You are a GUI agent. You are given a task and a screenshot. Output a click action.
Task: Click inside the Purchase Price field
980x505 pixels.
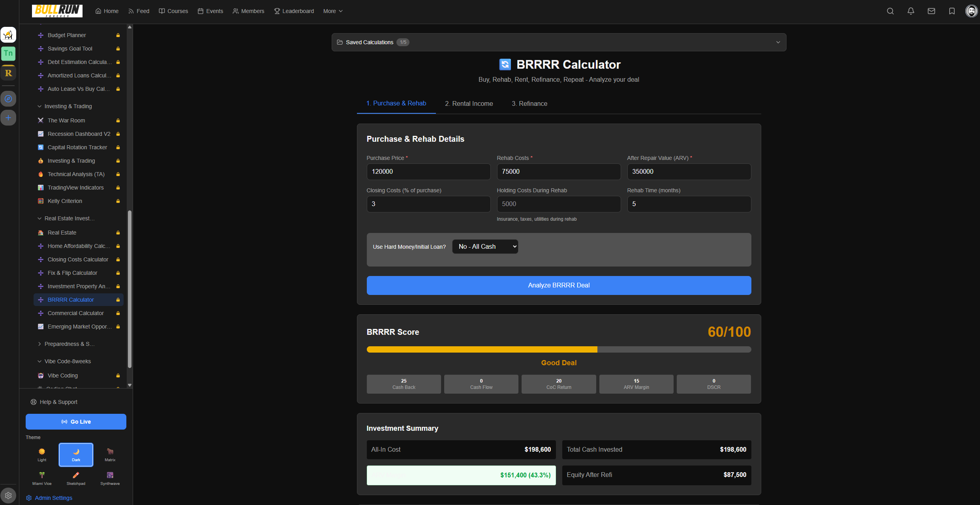point(428,171)
